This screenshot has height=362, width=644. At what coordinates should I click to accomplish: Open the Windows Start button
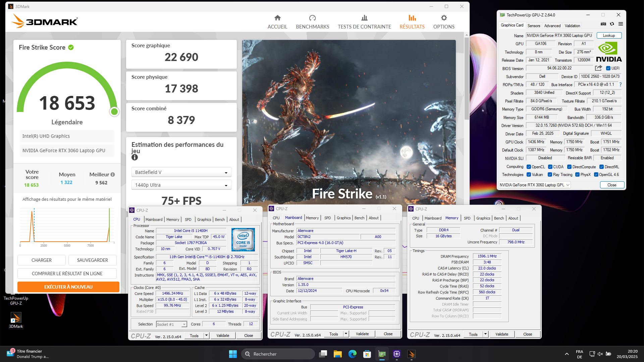(x=233, y=354)
